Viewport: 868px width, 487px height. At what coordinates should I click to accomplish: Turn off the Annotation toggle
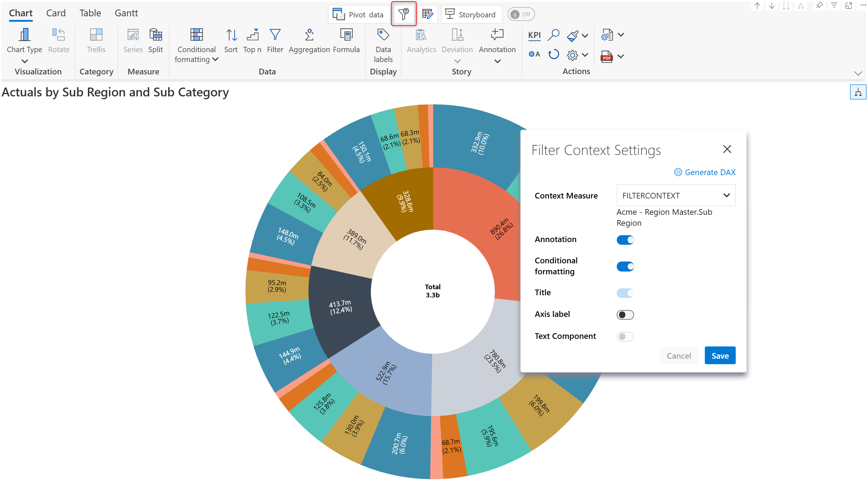[625, 240]
